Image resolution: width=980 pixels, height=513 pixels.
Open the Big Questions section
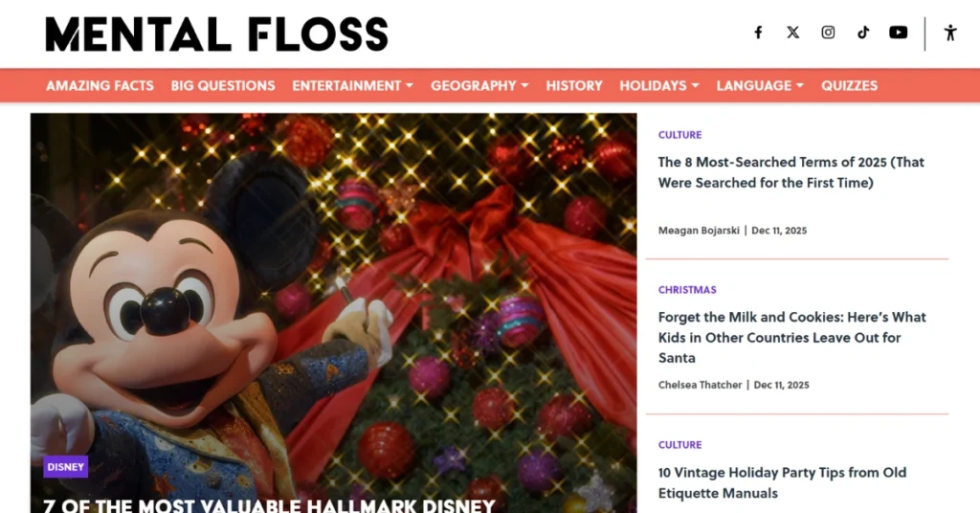coord(223,85)
